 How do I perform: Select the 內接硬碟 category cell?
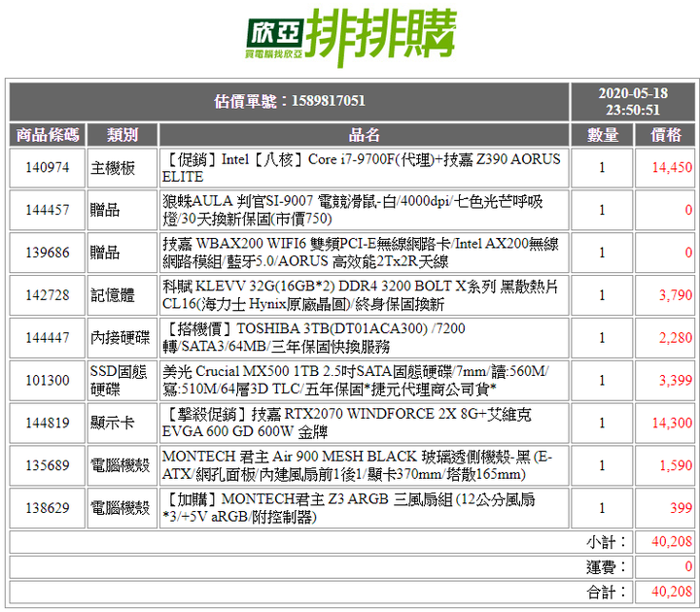pos(122,338)
